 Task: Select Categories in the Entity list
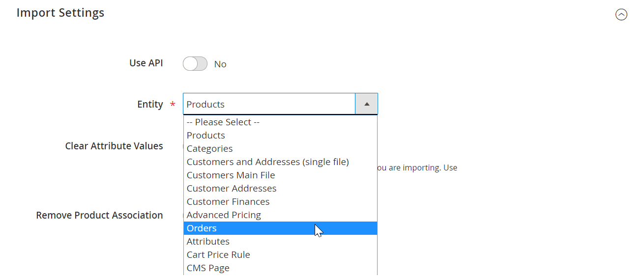(209, 149)
